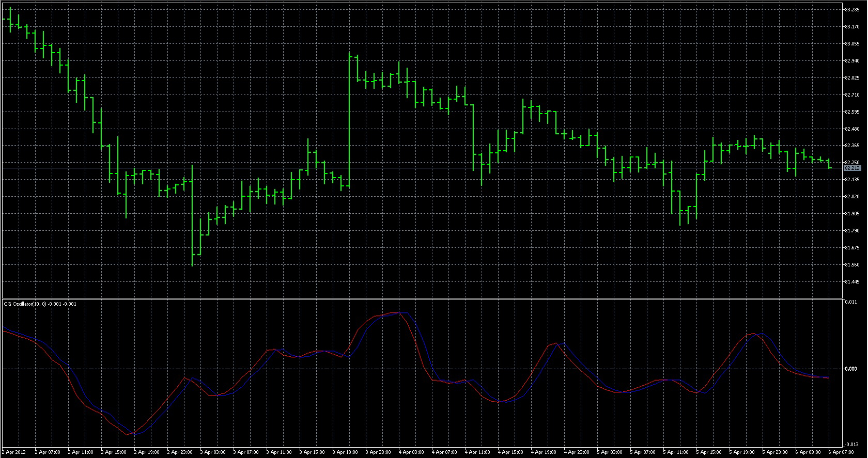Click the oscillator's highest peak near 4 Apr 03:00
The image size is (868, 458).
pyautogui.click(x=398, y=313)
